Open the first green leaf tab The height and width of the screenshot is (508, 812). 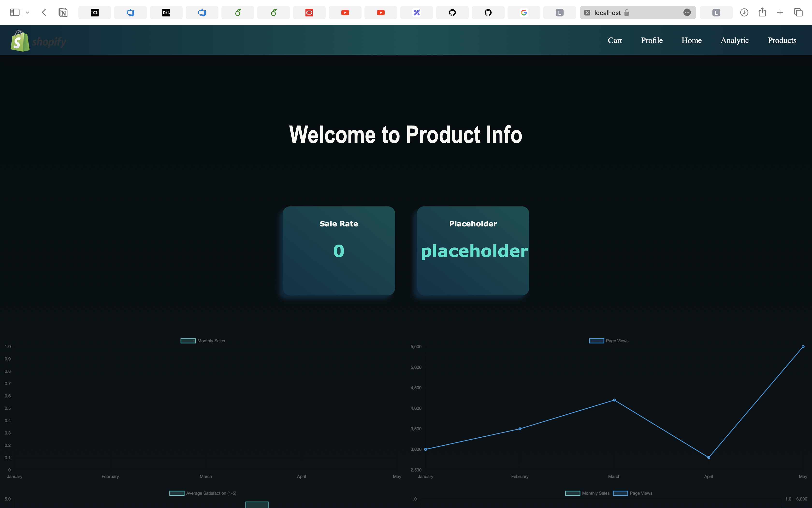tap(238, 12)
